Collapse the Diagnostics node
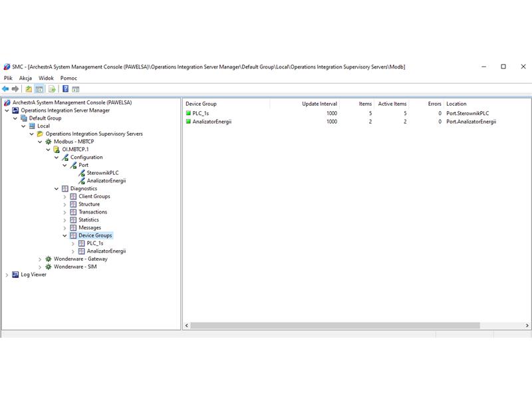The image size is (532, 399). point(57,189)
